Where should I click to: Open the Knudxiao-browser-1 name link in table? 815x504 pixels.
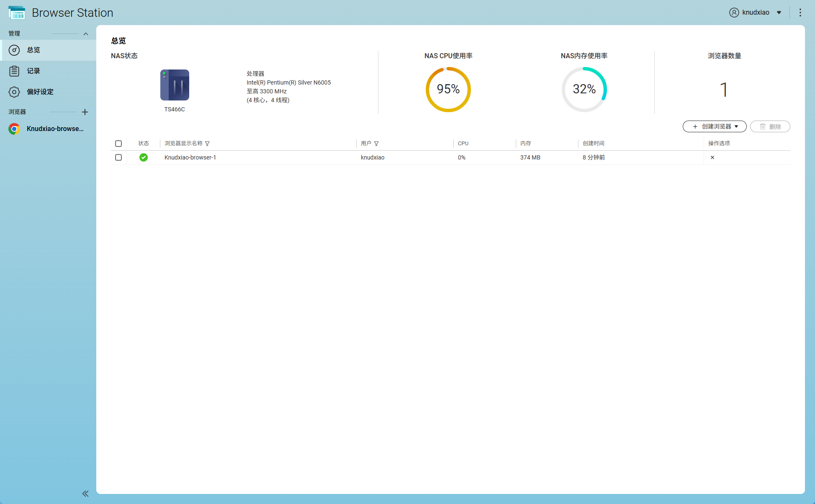[190, 157]
